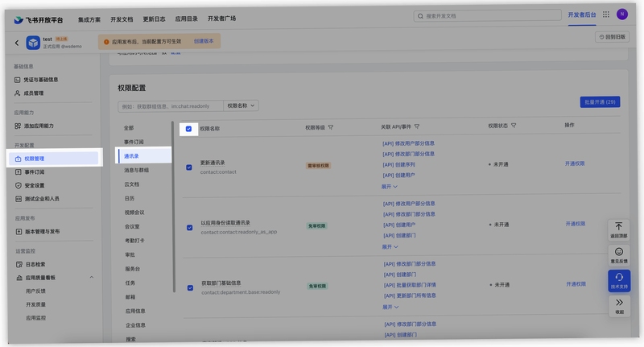Open the 权限名称 search-type dropdown

pyautogui.click(x=241, y=105)
